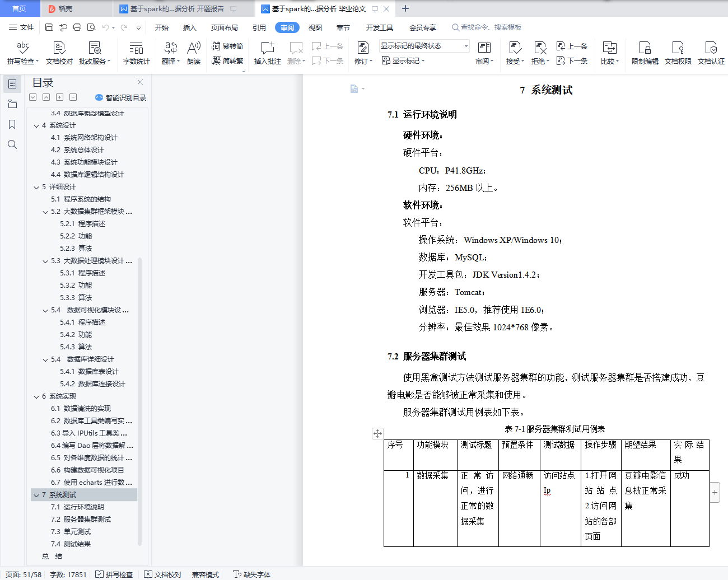Jump to 6.1 数据清洗的实现 in outline
This screenshot has width=728, height=580.
(x=81, y=409)
